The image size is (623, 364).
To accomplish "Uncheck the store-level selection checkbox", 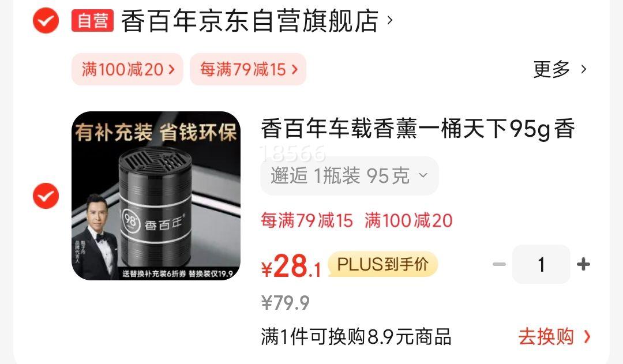I will click(x=46, y=20).
